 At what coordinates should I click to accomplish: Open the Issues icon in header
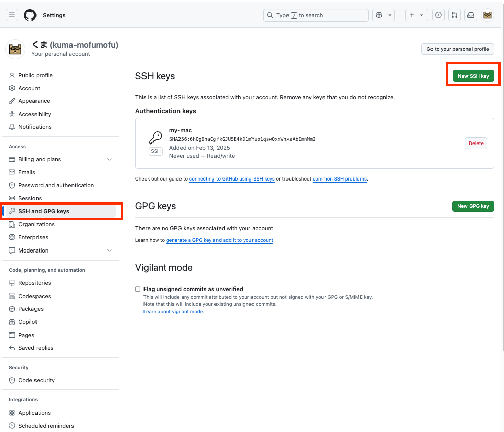tap(438, 15)
